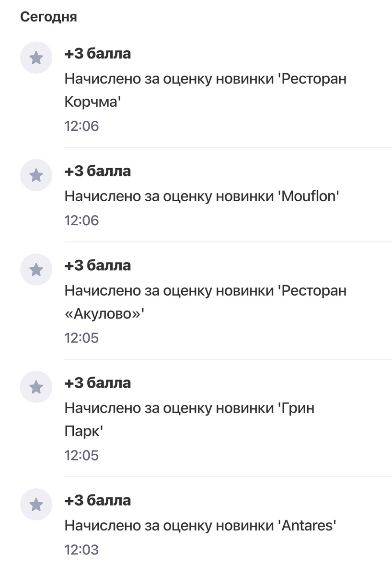Click the 12:05 timestamp under 'Ресторан «Акулово»'
This screenshot has height=575, width=392.
(81, 337)
